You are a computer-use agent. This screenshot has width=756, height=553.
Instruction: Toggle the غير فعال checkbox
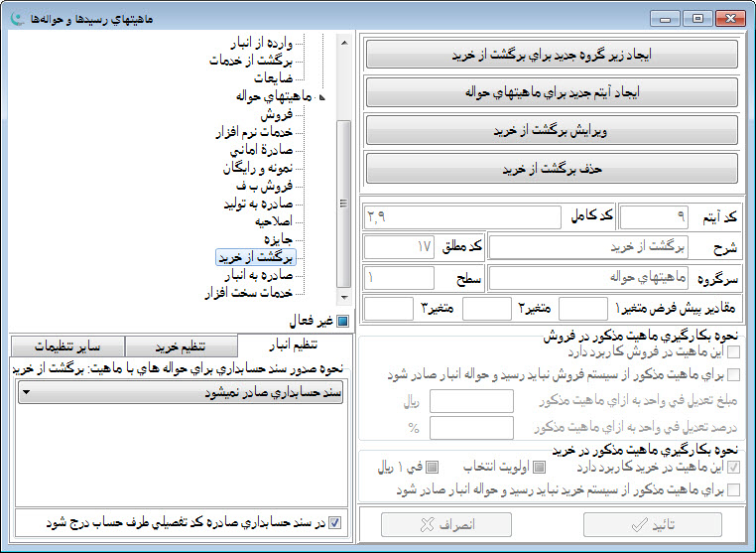342,321
